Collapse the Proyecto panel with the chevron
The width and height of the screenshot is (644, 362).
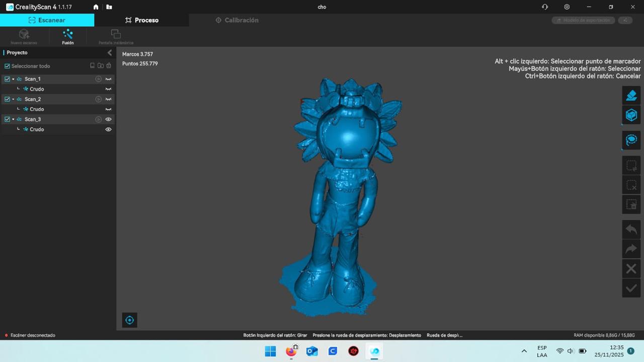(x=110, y=52)
